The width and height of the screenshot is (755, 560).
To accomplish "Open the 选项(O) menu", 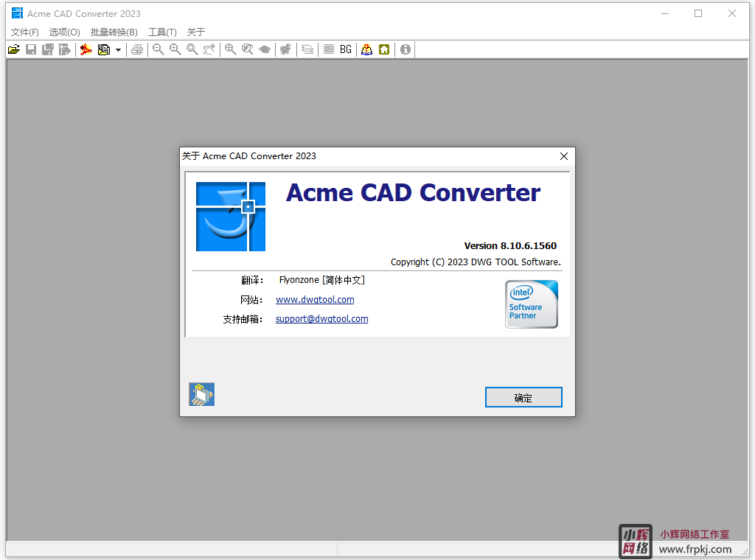I will 65,32.
